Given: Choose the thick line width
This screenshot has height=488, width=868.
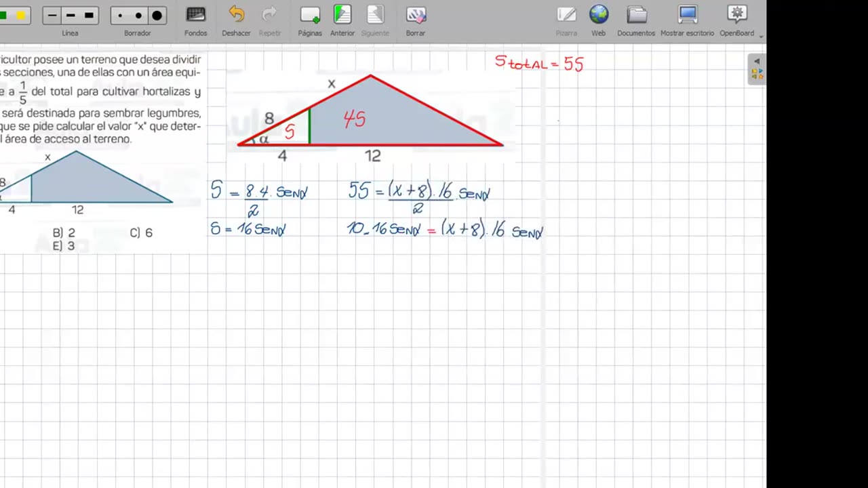Looking at the screenshot, I should coord(89,15).
